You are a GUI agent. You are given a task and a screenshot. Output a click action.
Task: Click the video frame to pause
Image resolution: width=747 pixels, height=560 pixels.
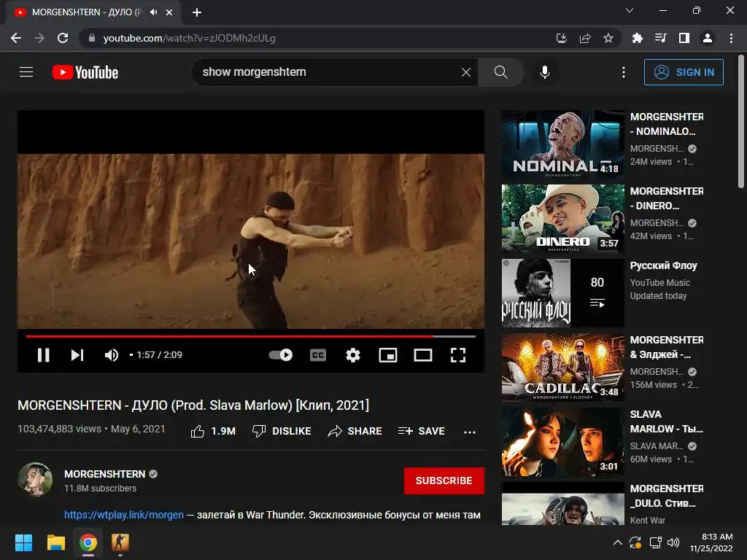tap(251, 241)
